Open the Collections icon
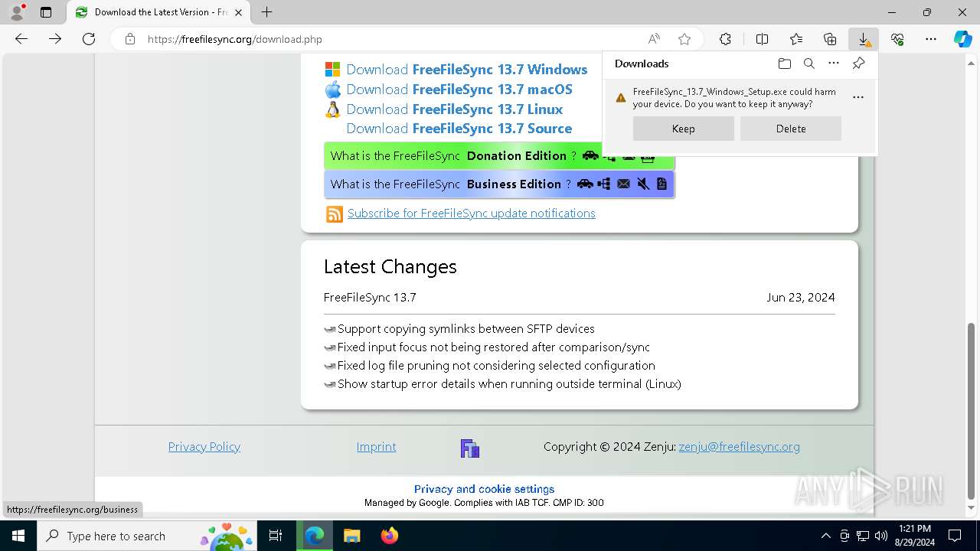This screenshot has height=551, width=980. 830,39
